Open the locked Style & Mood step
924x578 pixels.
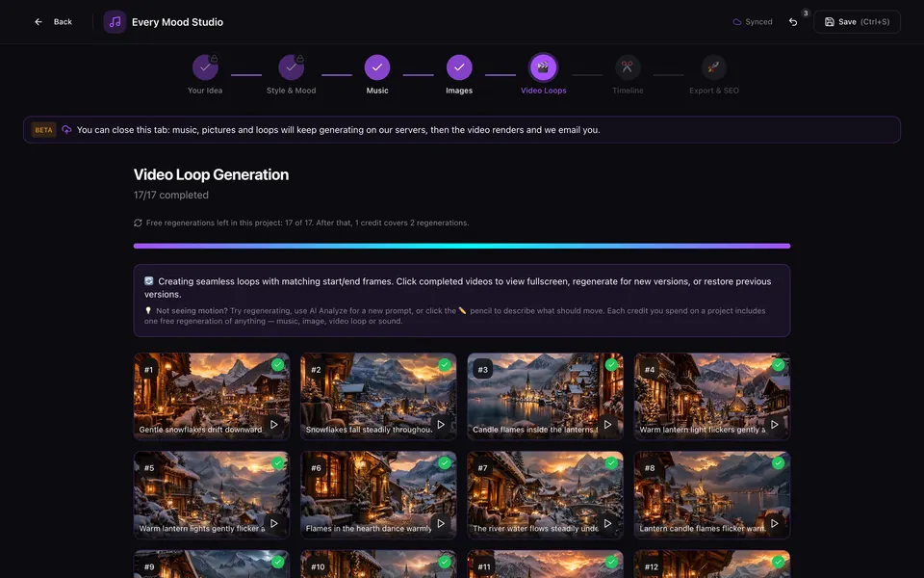tap(291, 67)
